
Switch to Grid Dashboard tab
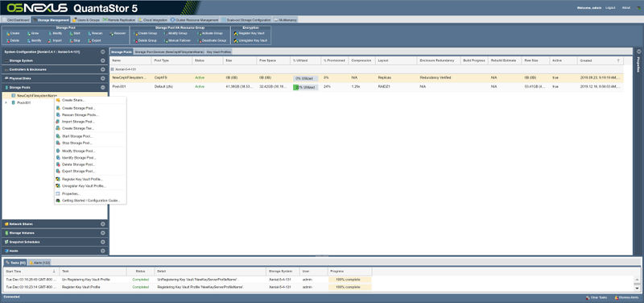tap(16, 19)
